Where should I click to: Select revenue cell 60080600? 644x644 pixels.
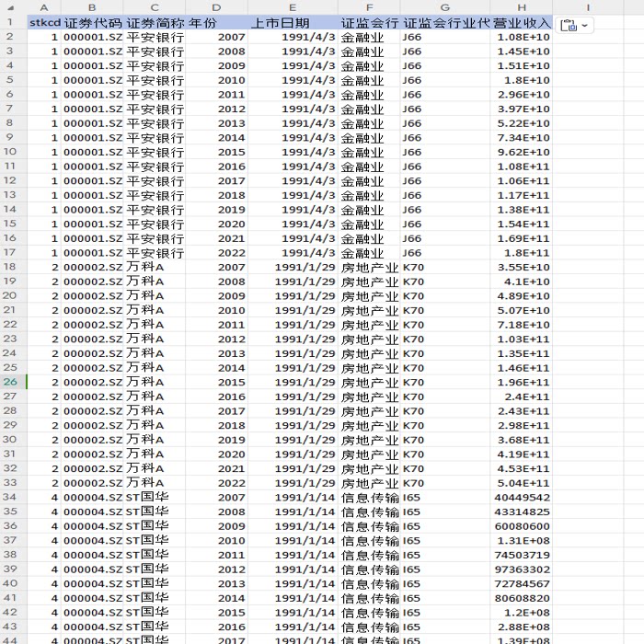[522, 526]
